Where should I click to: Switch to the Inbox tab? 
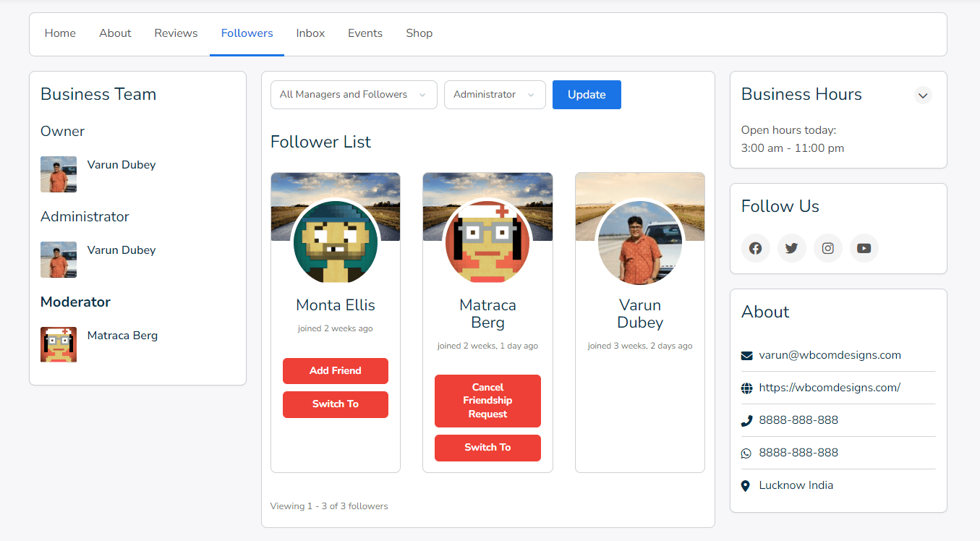(310, 33)
